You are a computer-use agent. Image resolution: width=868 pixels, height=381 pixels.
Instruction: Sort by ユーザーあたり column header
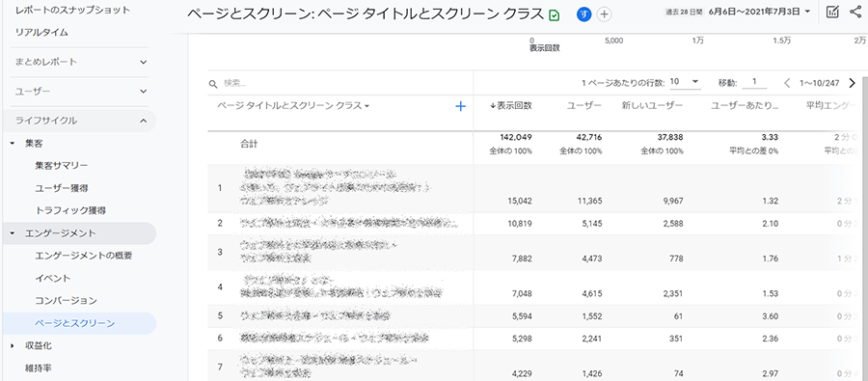pos(745,106)
